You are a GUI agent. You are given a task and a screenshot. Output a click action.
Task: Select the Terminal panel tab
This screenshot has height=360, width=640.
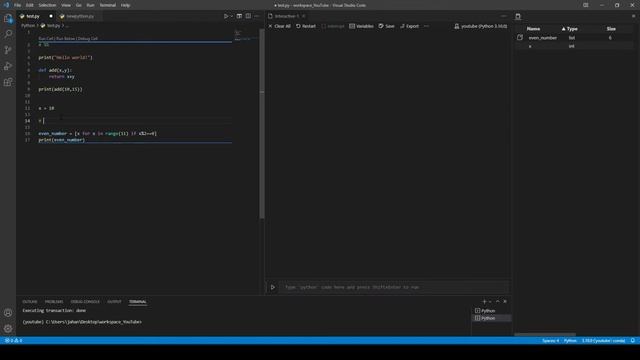[x=138, y=302]
